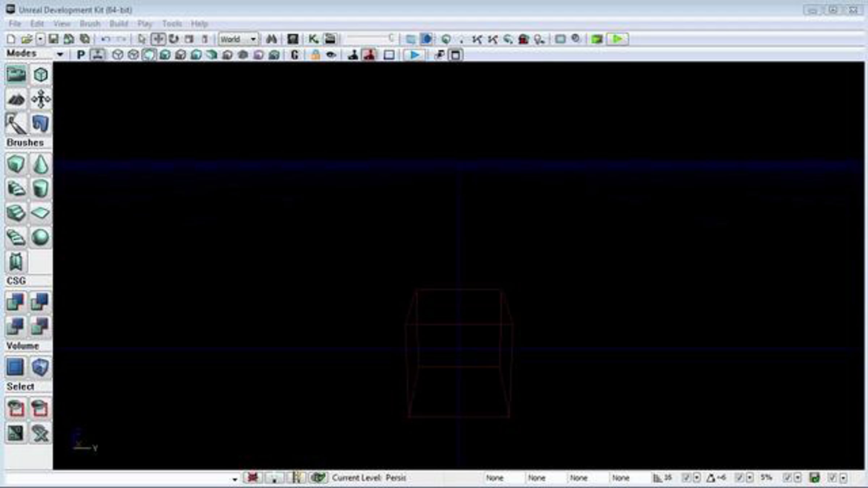Activate Terrain editing mode
This screenshot has height=488, width=868.
pos(16,99)
